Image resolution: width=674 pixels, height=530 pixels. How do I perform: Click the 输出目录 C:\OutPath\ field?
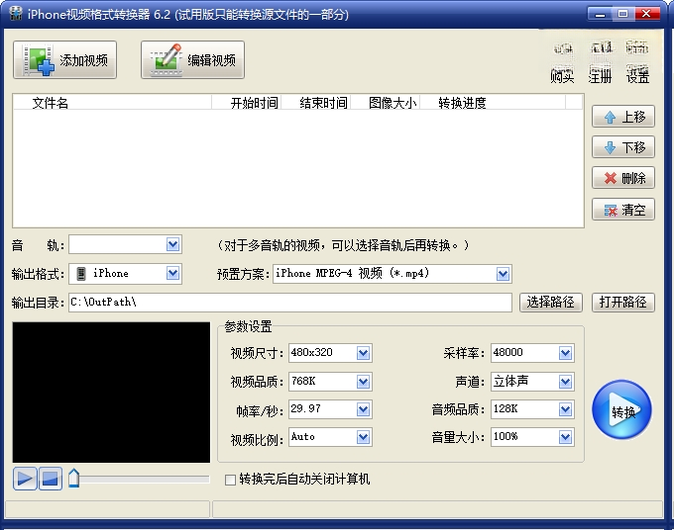coord(290,303)
